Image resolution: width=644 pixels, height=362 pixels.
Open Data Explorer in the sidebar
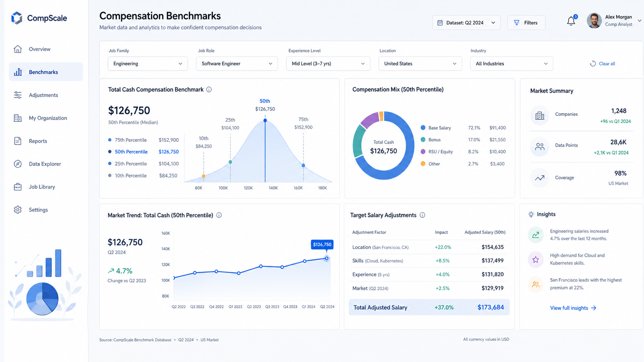(x=46, y=164)
